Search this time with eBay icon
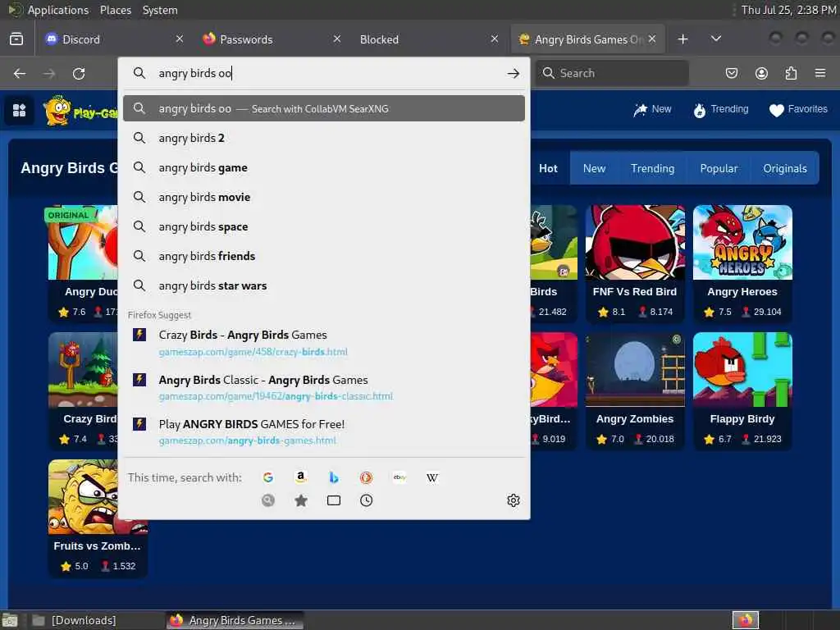This screenshot has width=840, height=630. pyautogui.click(x=399, y=477)
